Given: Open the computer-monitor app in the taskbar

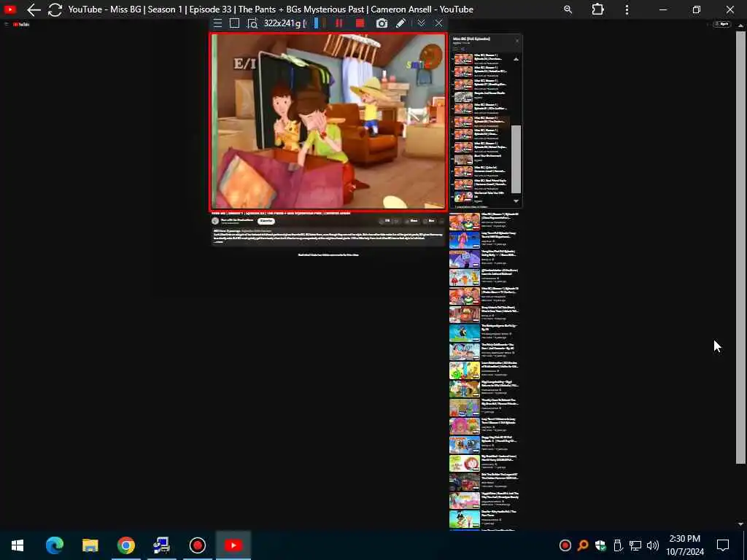Looking at the screenshot, I should tap(161, 545).
